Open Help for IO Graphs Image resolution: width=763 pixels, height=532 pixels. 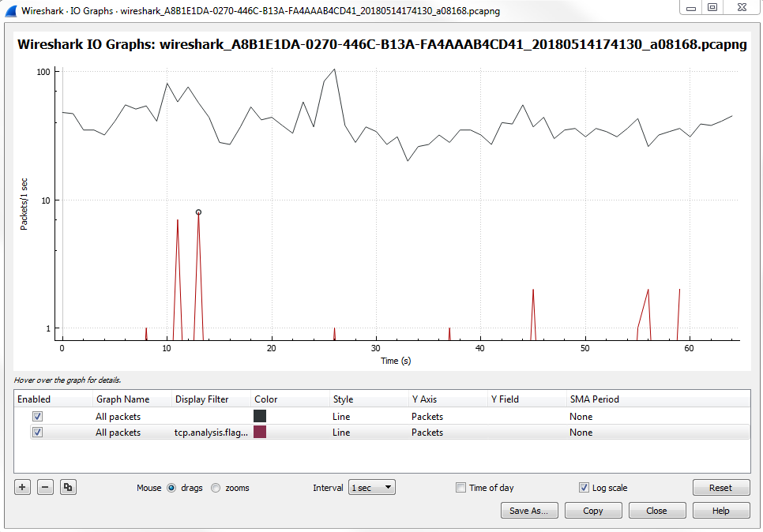720,510
